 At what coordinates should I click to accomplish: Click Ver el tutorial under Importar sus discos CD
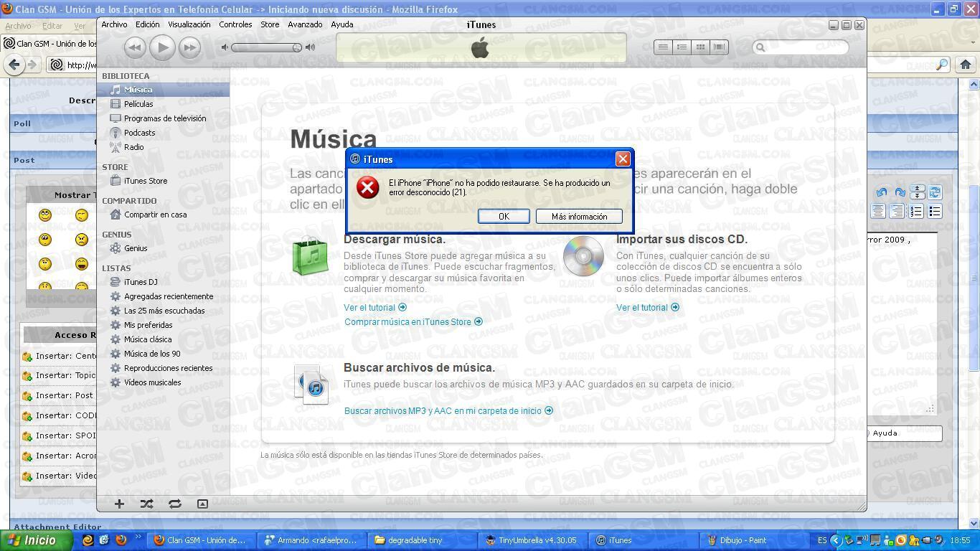(x=647, y=307)
